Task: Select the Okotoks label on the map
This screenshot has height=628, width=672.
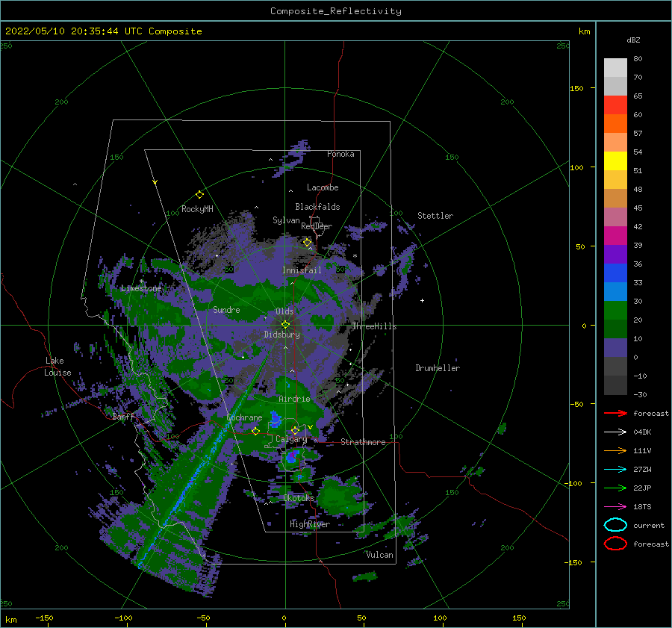Action: (299, 497)
